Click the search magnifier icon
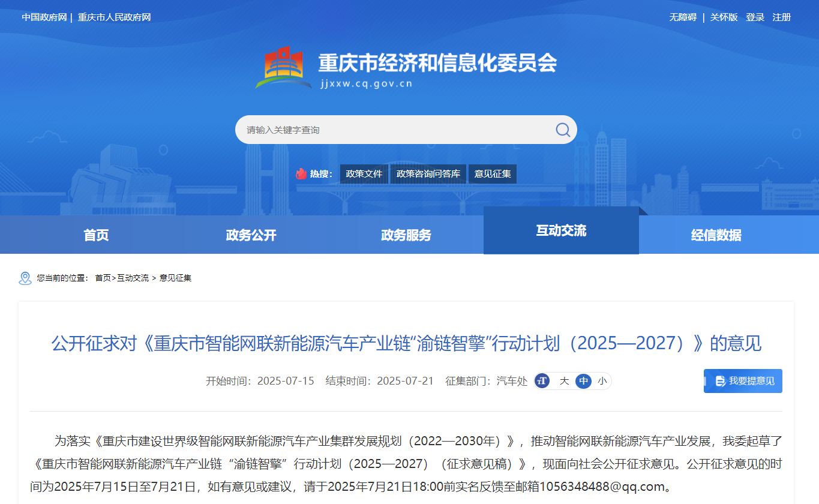819x504 pixels. point(562,130)
